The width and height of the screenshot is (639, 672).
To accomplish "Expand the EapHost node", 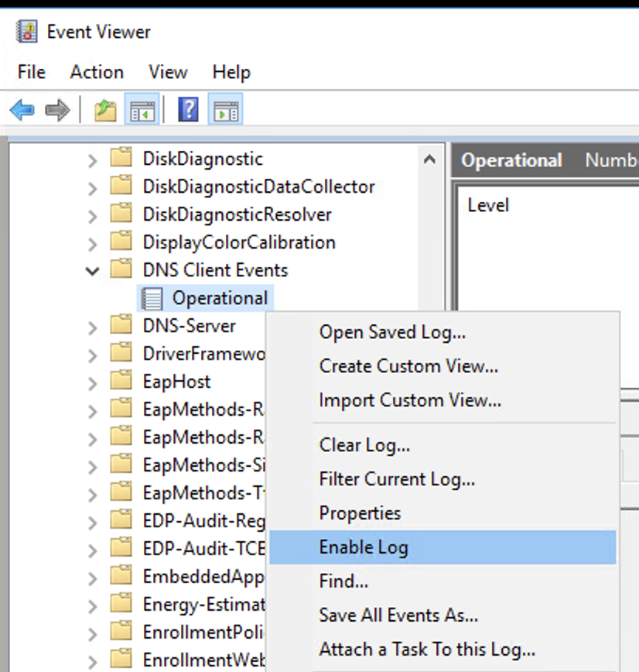I will click(x=92, y=383).
